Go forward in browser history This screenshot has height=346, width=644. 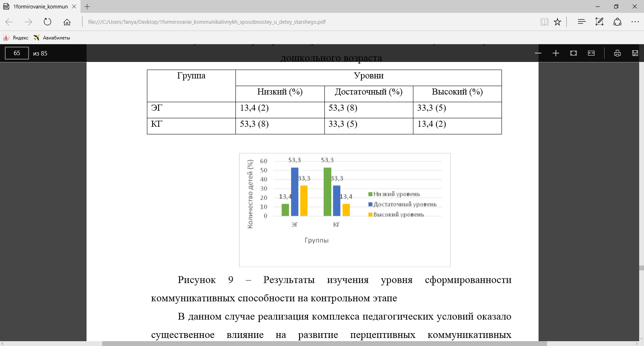pyautogui.click(x=28, y=22)
